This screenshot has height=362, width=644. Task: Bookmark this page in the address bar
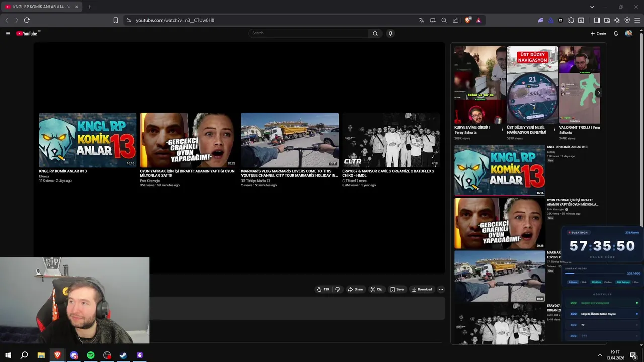pos(115,20)
